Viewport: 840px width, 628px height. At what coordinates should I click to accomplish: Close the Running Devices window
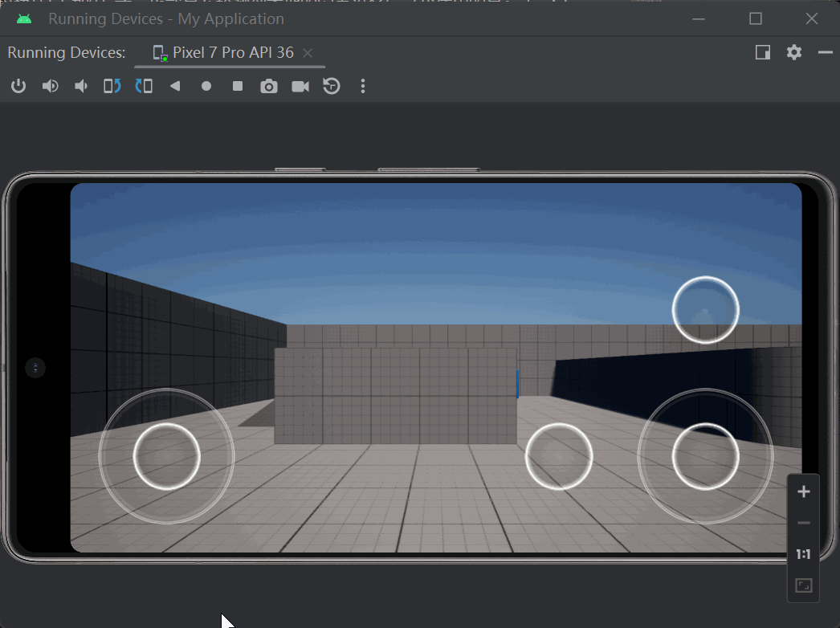[x=812, y=18]
